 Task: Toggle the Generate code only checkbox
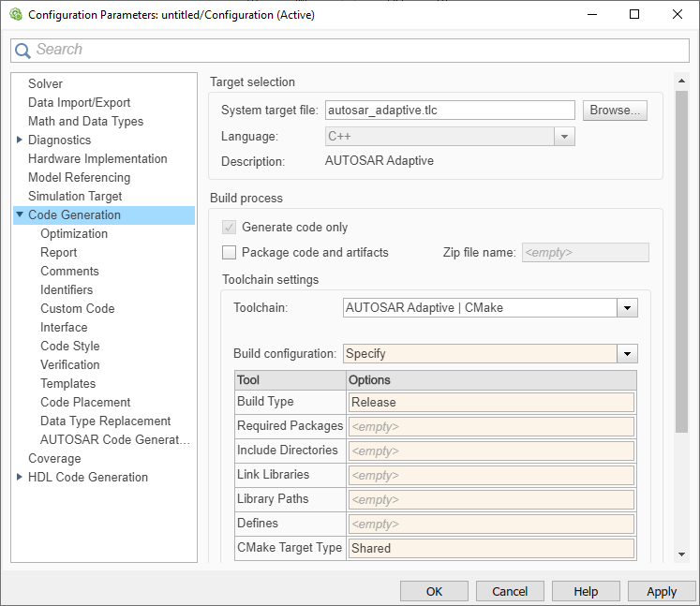click(x=230, y=228)
